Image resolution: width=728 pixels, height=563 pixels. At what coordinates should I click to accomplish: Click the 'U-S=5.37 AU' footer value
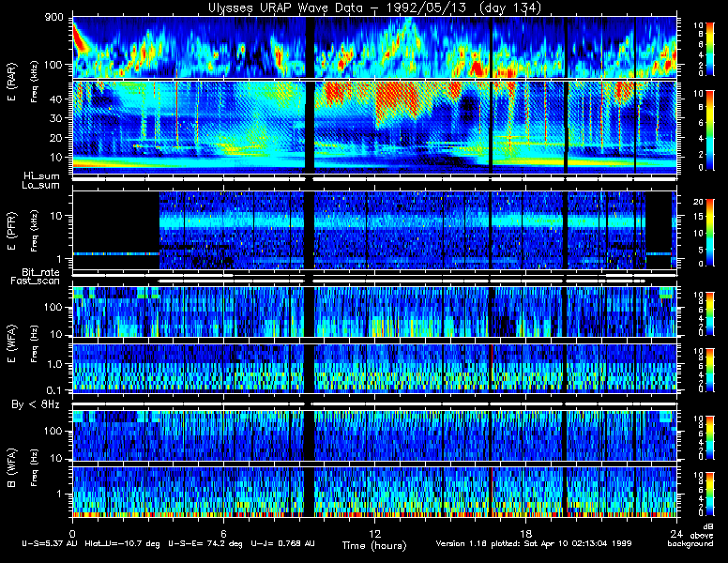tap(50, 543)
